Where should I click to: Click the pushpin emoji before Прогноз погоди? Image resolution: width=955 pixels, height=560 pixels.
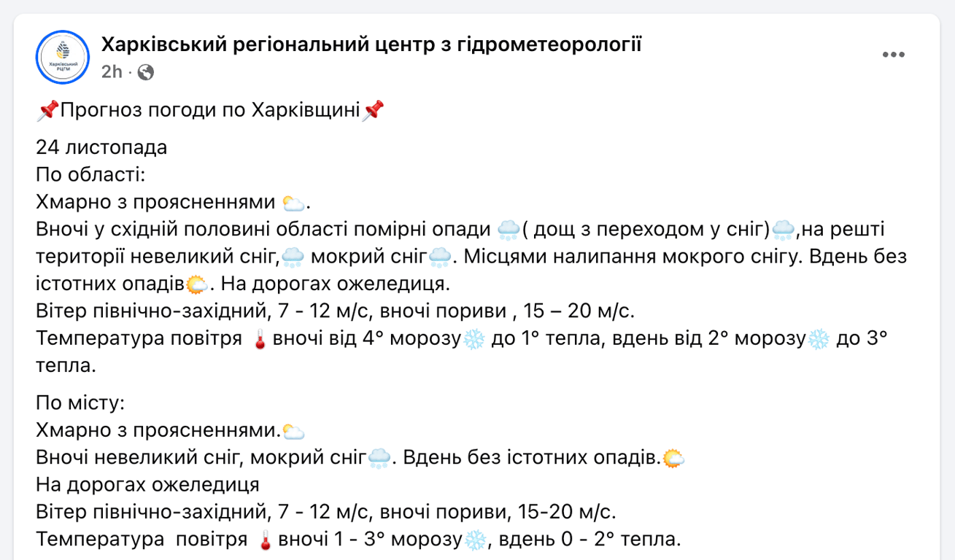click(x=50, y=109)
